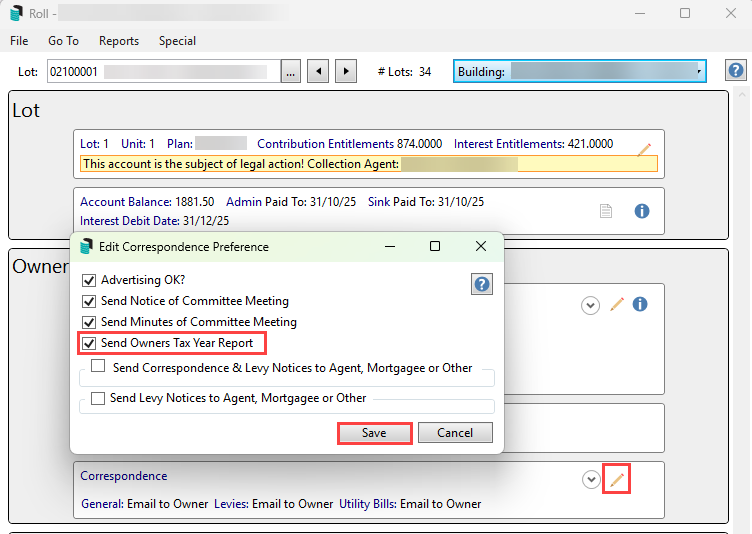Click Admin Paid To: 31/10/25
The image size is (752, 534).
[x=291, y=202]
